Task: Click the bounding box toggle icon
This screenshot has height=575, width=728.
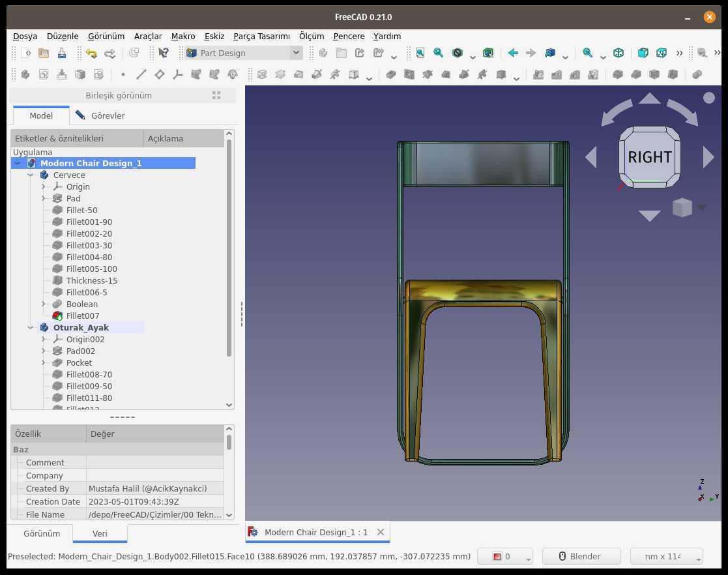Action: click(x=488, y=53)
